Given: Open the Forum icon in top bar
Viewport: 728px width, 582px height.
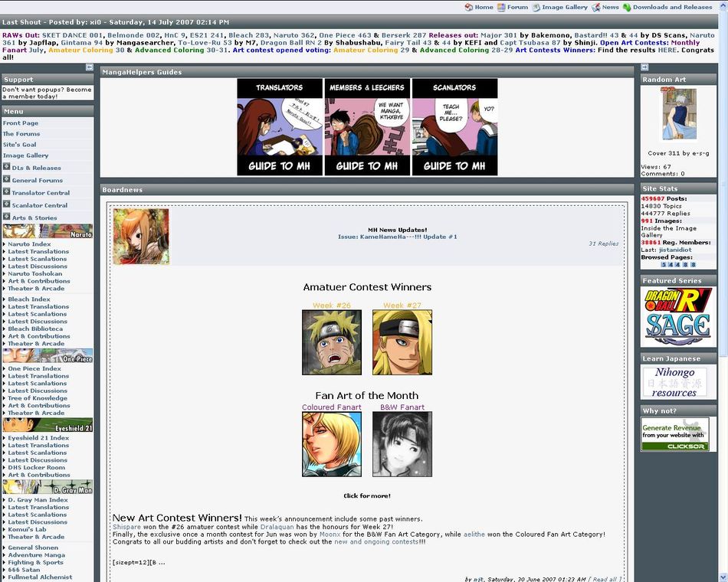Looking at the screenshot, I should click(x=501, y=7).
